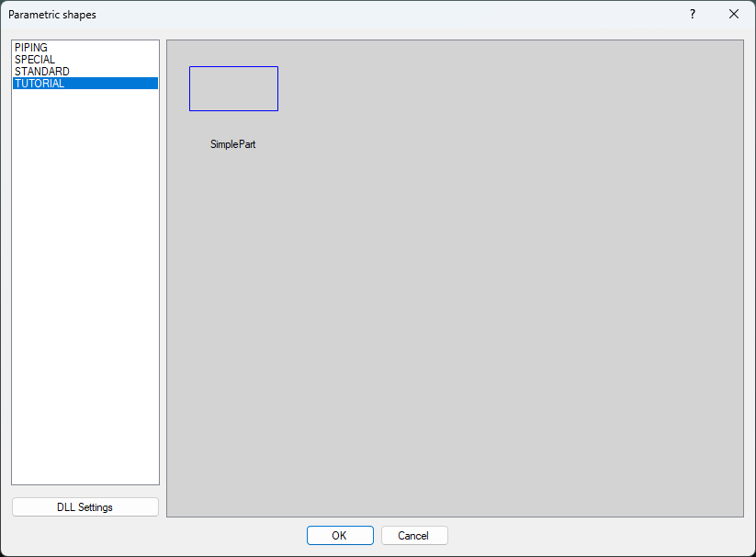This screenshot has width=756, height=557.
Task: Confirm selection with the OK button
Action: pos(340,535)
